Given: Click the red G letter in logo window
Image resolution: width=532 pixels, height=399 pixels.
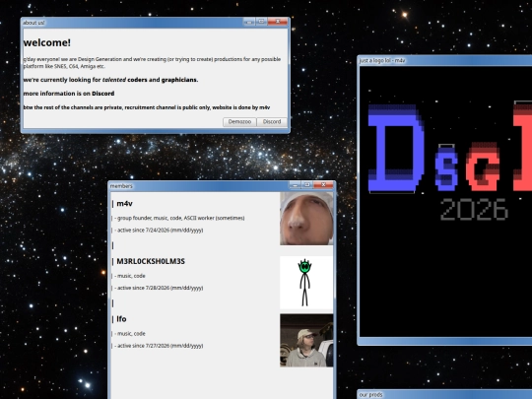Looking at the screenshot, I should [483, 166].
